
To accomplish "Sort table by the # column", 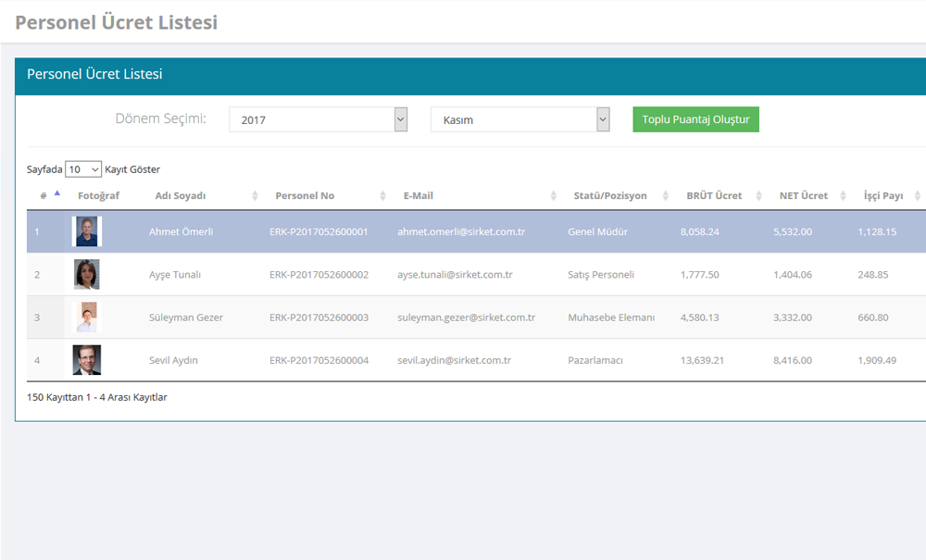I will (44, 195).
